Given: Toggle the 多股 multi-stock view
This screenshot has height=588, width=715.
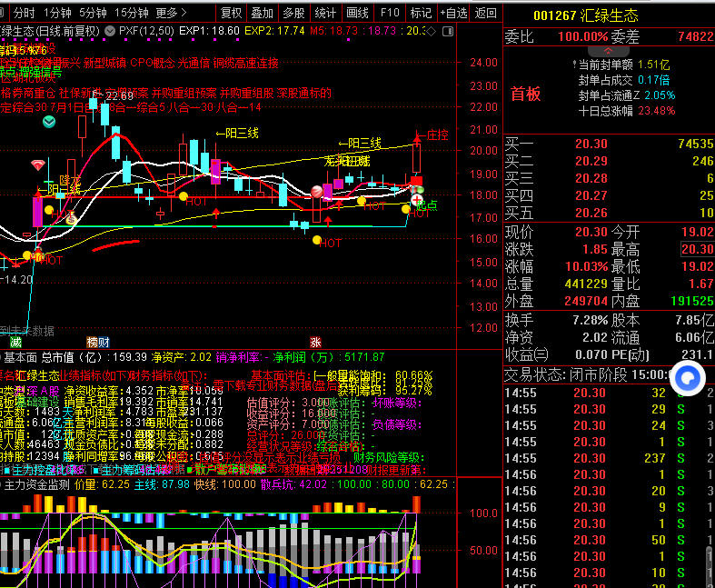Looking at the screenshot, I should (293, 13).
